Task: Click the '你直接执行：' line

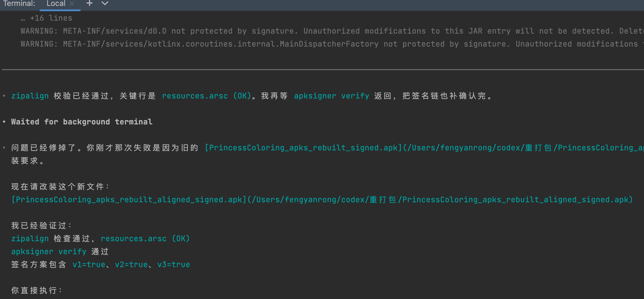Action: pyautogui.click(x=36, y=290)
